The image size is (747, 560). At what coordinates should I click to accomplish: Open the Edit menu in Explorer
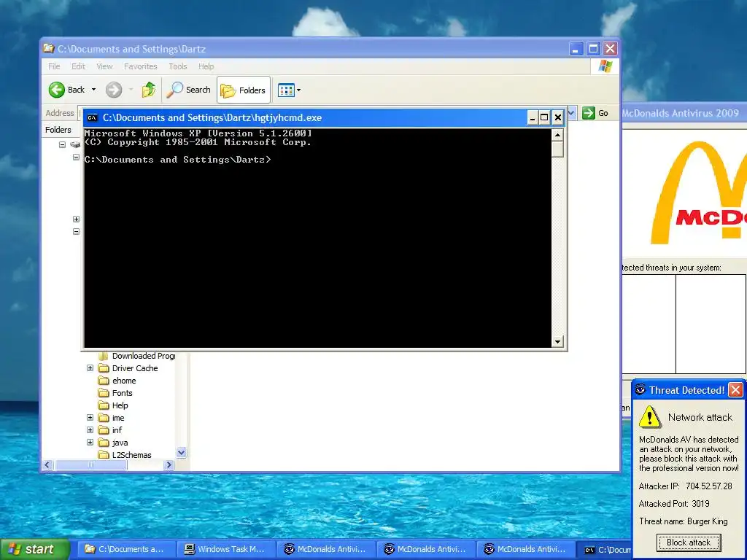[78, 66]
